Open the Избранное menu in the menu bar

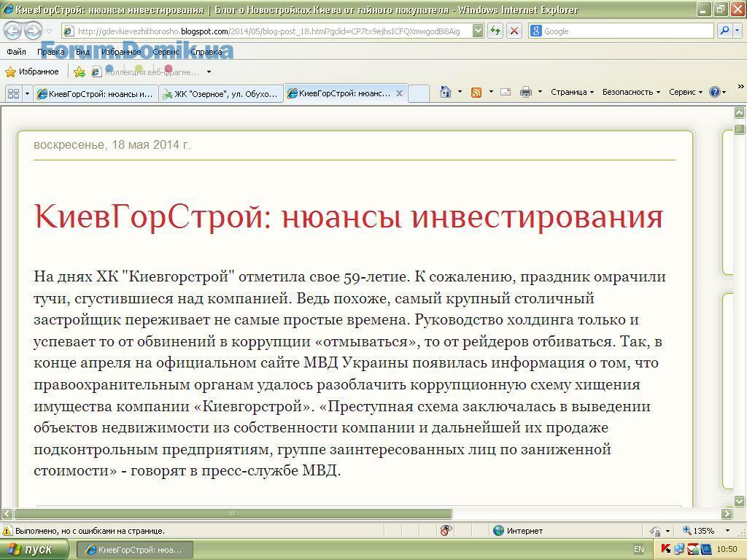pos(121,52)
